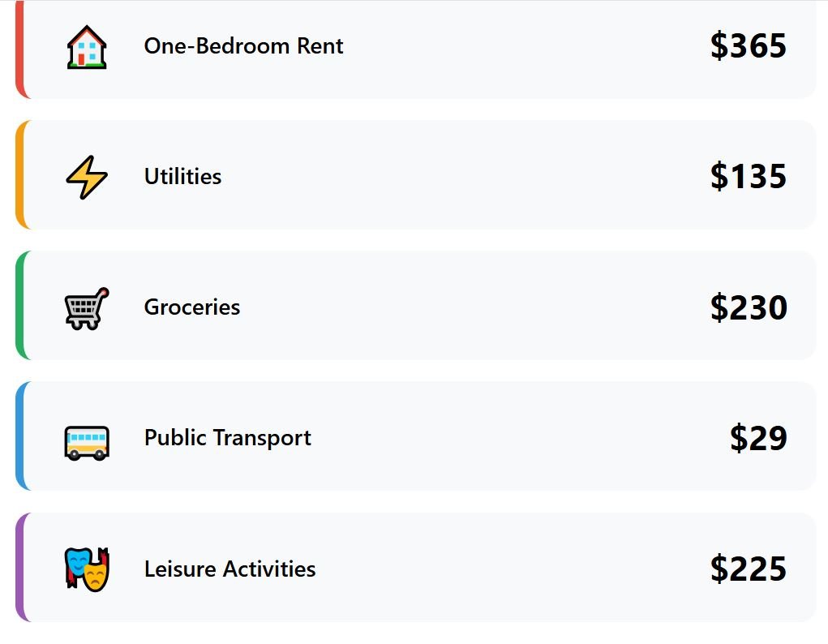Select the Groceries label text

coord(192,307)
